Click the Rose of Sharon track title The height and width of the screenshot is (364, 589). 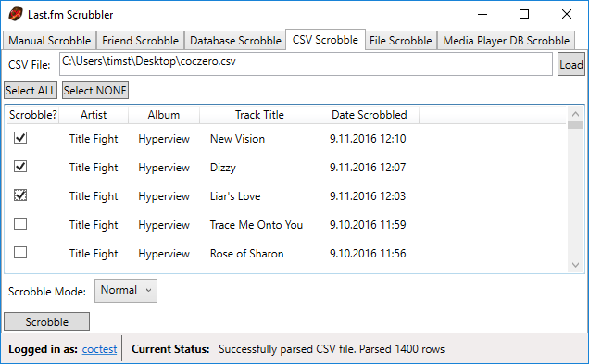246,254
